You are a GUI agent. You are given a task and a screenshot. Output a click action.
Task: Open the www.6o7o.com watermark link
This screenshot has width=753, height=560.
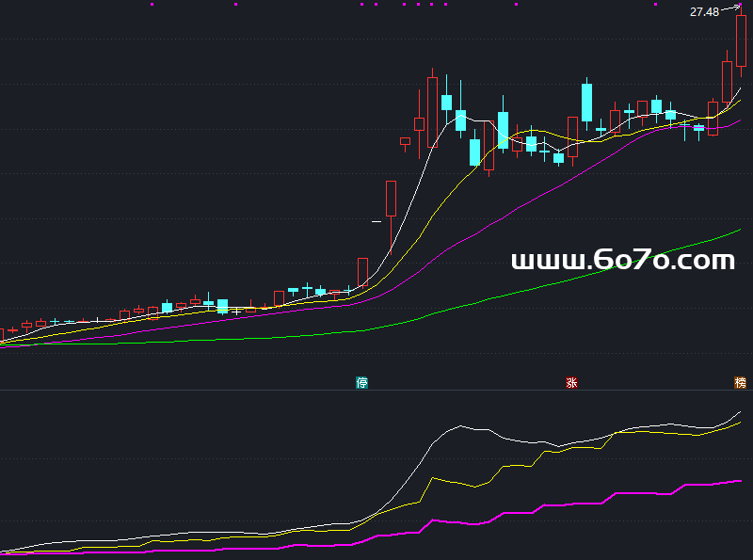pyautogui.click(x=622, y=261)
